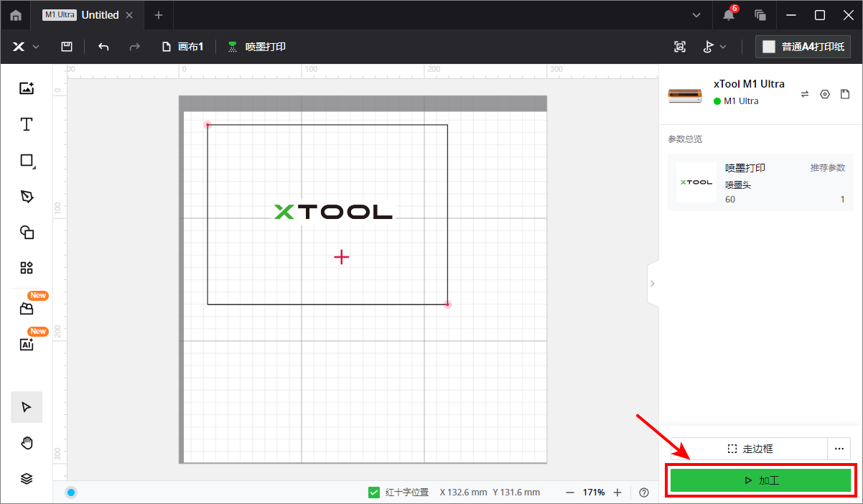Choose material 普通A4打印纸
863x504 pixels.
point(803,47)
